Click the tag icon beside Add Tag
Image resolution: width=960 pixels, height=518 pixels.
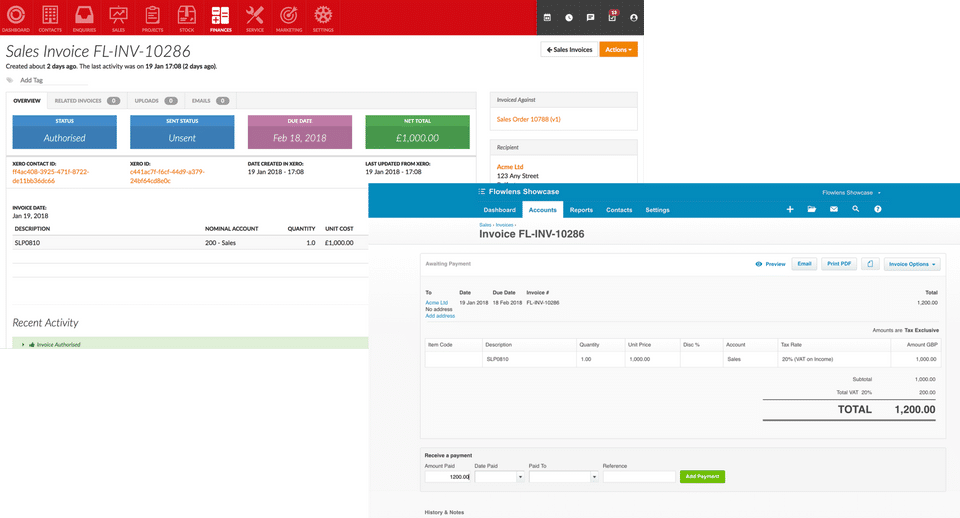(x=10, y=80)
